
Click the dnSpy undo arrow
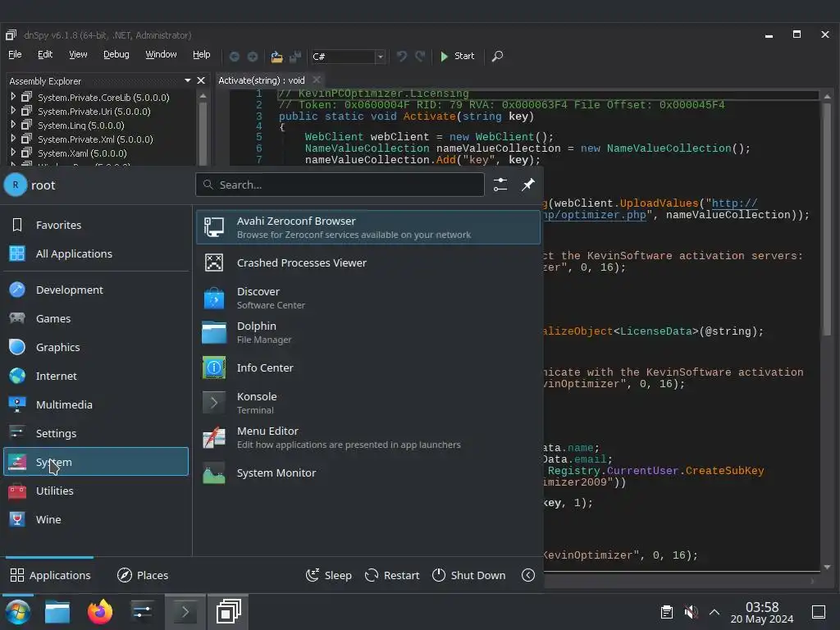tap(401, 57)
